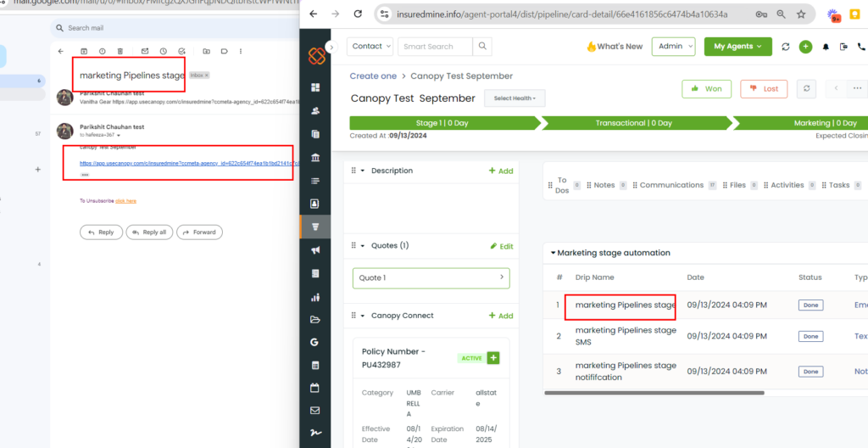The image size is (868, 448).
Task: Open Labels icon in Gmail toolbar
Action: click(x=224, y=51)
